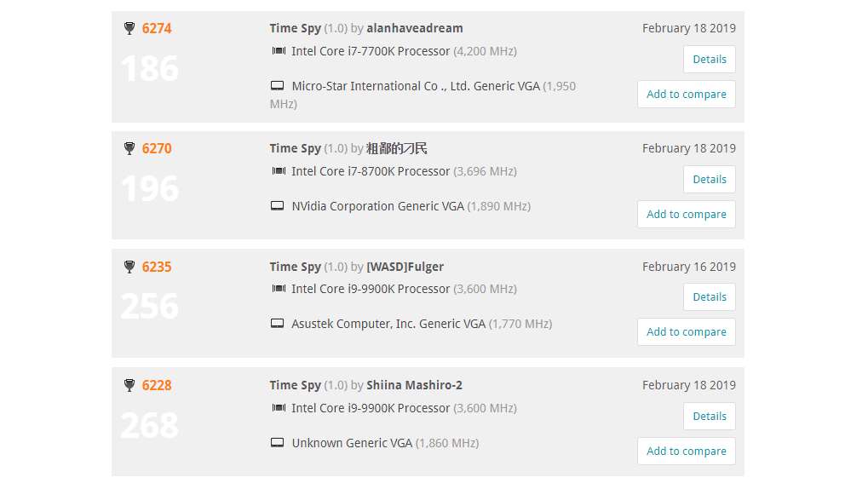
Task: Open Details for alanhaveadream's result
Action: click(709, 60)
